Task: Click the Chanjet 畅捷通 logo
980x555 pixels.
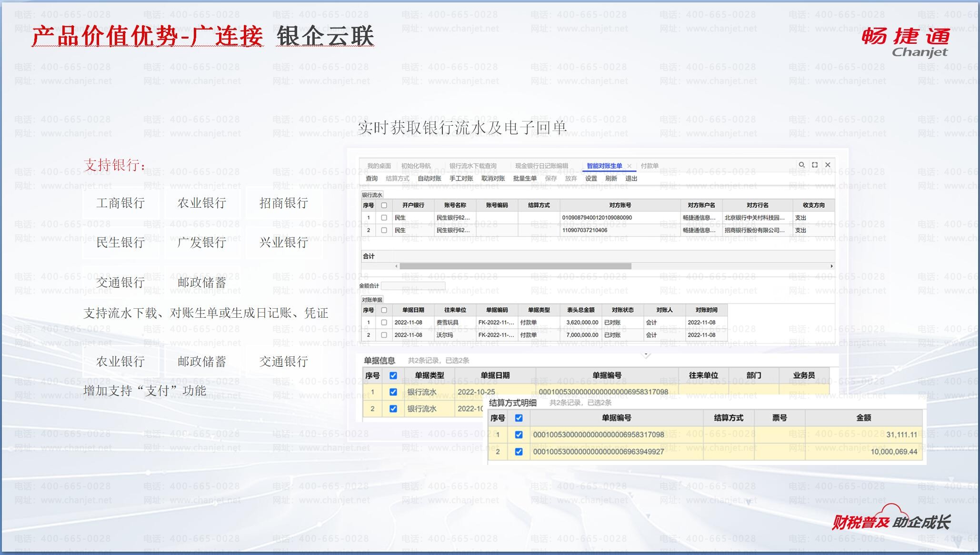Action: tap(905, 42)
